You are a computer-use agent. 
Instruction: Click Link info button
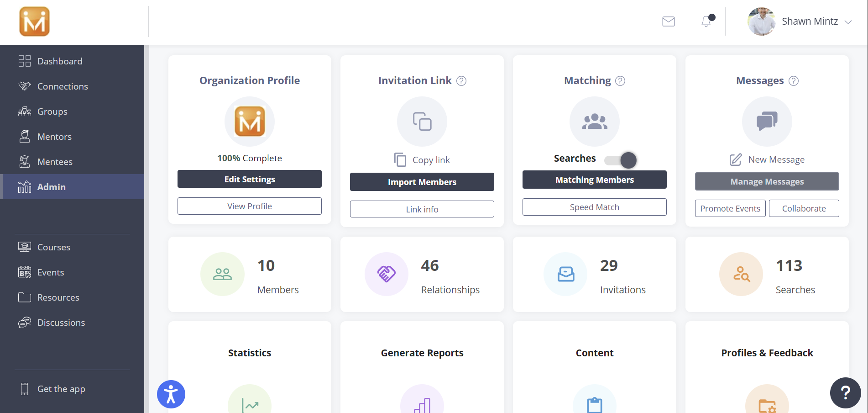(x=422, y=209)
